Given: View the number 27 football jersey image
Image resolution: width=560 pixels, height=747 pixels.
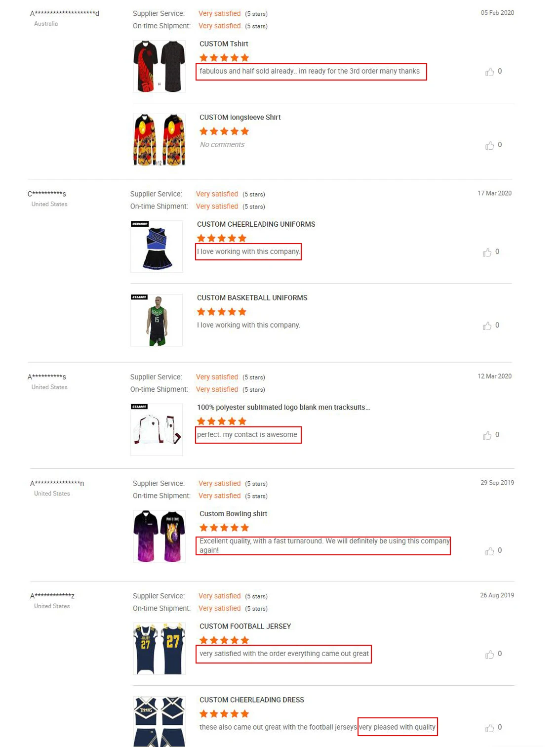Looking at the screenshot, I should pyautogui.click(x=159, y=649).
